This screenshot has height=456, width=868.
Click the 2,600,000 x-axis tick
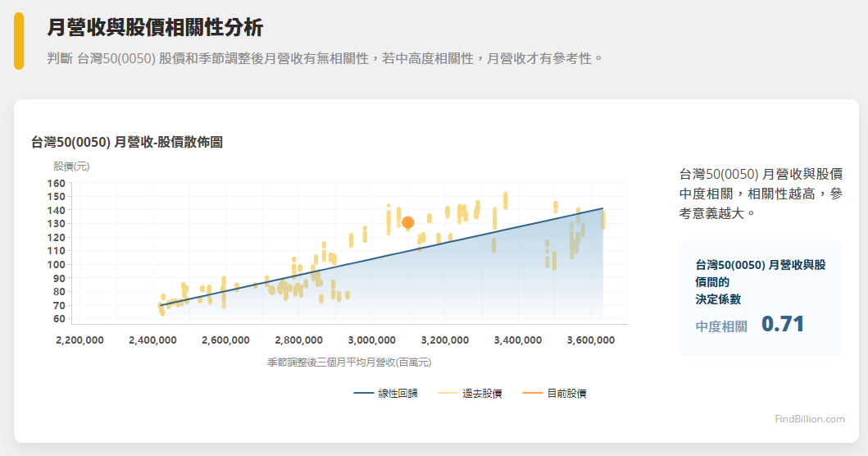(226, 340)
